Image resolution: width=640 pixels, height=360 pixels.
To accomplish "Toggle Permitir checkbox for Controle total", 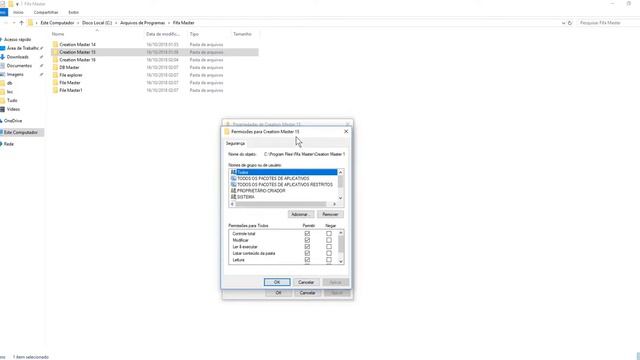I will point(307,233).
